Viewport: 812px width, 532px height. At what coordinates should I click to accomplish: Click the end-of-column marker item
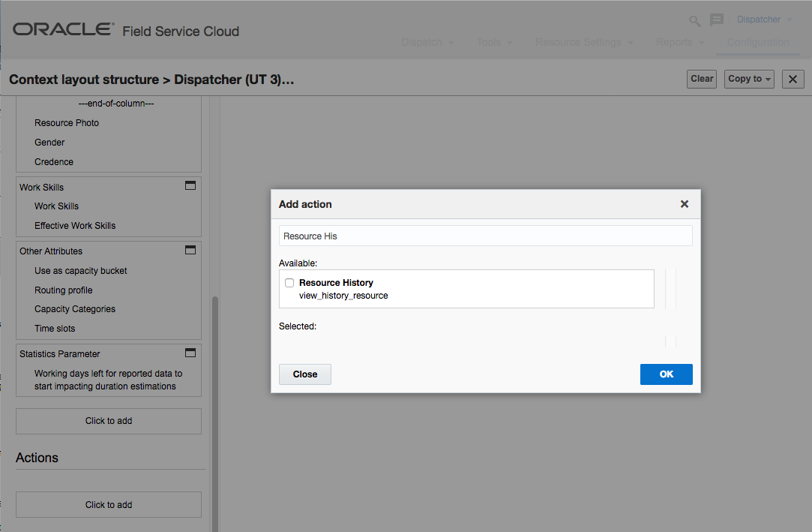tap(116, 104)
